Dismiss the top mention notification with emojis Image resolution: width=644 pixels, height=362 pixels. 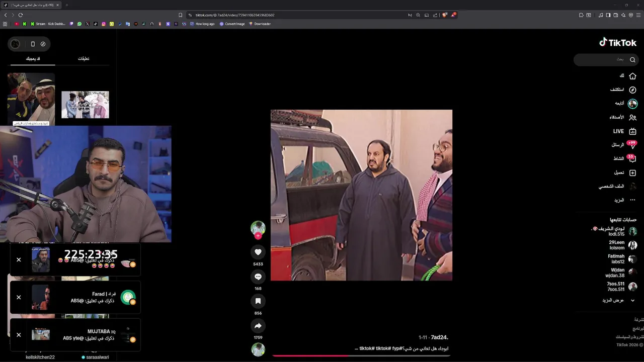coord(19,260)
